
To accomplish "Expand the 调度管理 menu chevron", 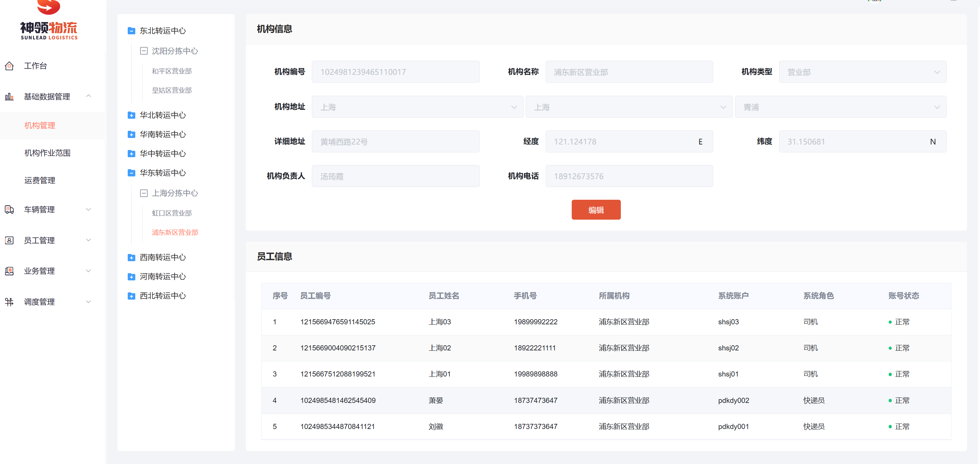I will click(x=89, y=302).
